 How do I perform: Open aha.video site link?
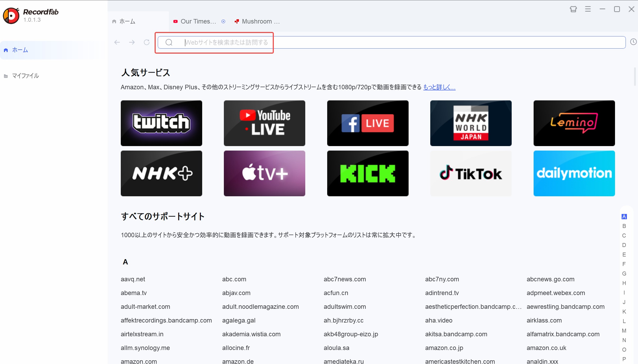tap(439, 320)
